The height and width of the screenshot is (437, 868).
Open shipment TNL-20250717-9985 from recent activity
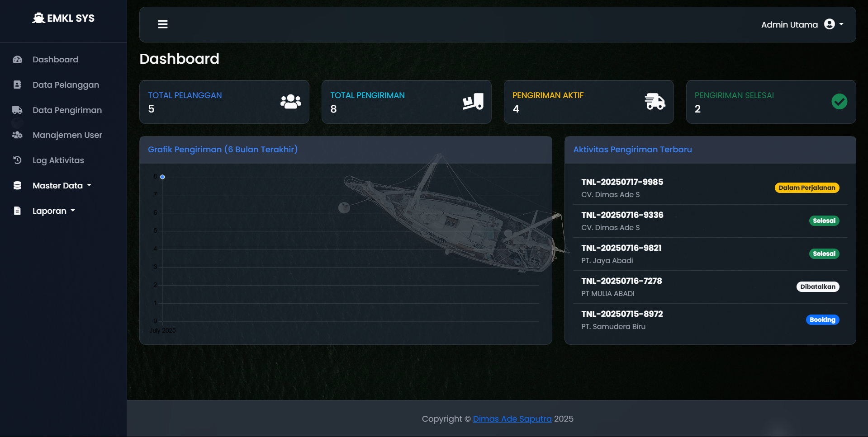[x=622, y=182]
